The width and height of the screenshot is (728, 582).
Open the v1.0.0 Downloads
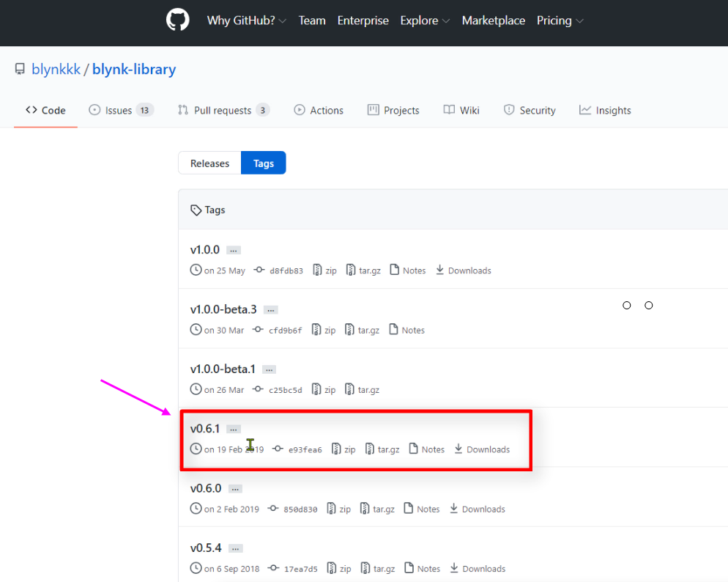463,270
